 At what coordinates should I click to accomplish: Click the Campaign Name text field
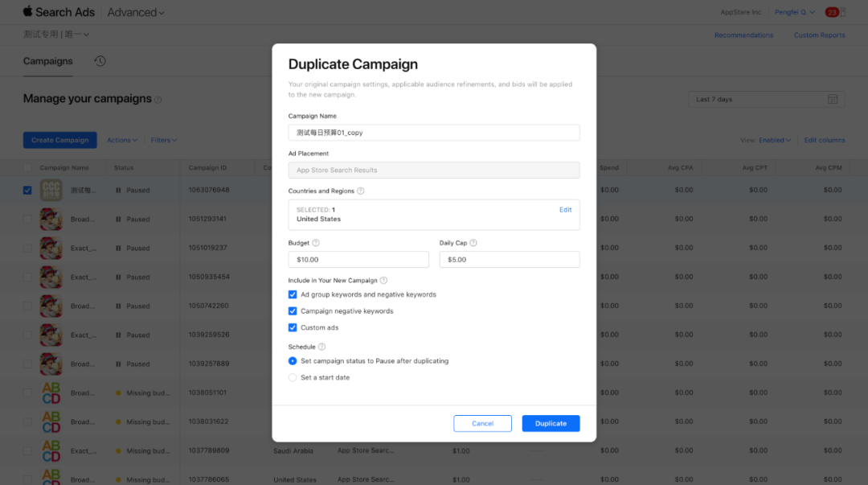tap(433, 133)
